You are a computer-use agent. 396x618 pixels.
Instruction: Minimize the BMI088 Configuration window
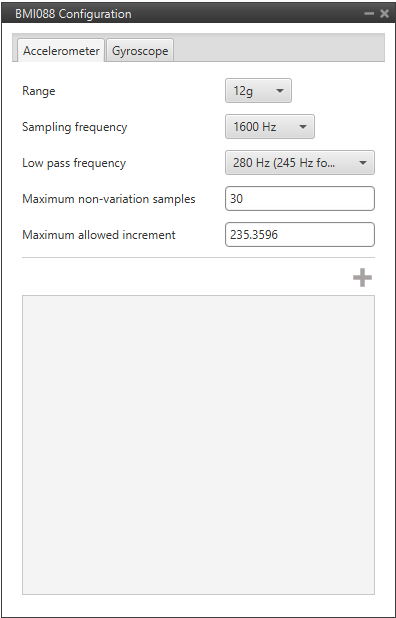pos(369,14)
